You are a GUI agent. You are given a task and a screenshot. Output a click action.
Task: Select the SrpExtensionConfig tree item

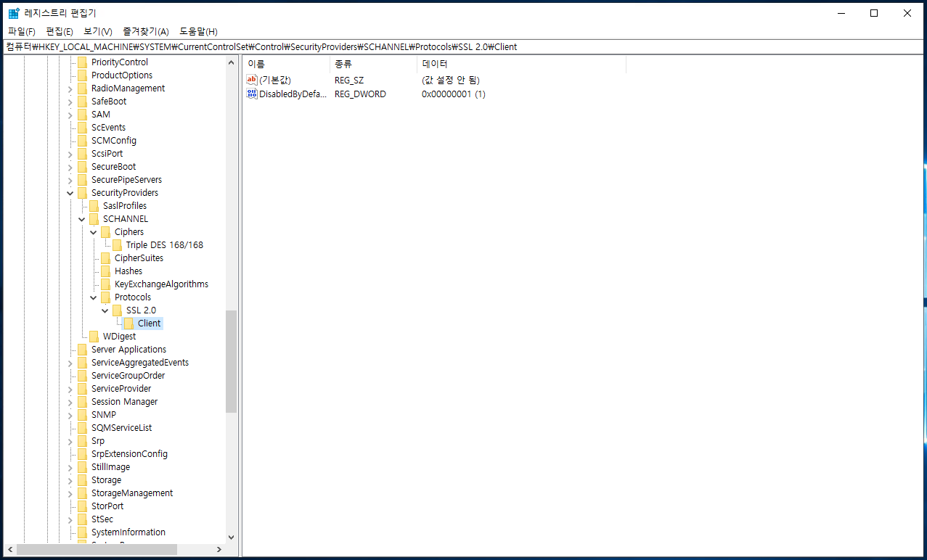tap(129, 454)
